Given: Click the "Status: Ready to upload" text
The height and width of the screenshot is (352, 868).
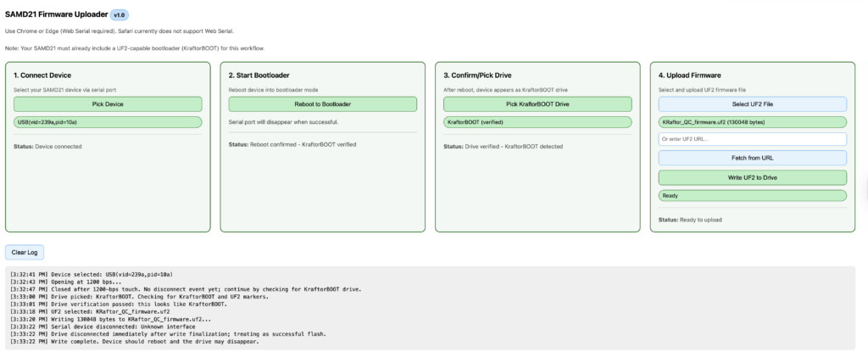Looking at the screenshot, I should pos(690,220).
